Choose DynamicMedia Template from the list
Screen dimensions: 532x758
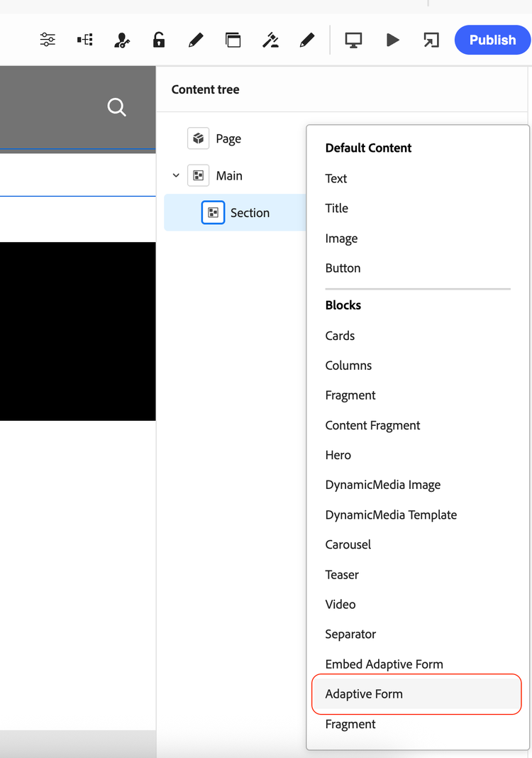(x=391, y=515)
